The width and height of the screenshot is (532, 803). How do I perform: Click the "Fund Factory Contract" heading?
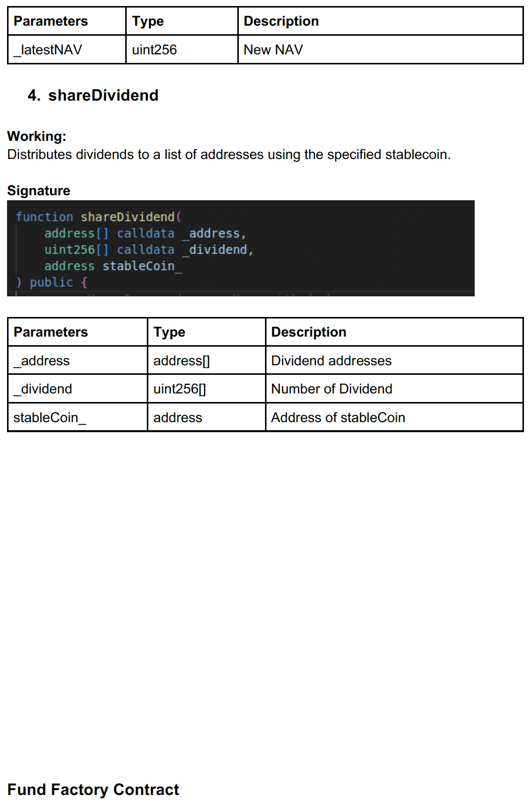[93, 789]
